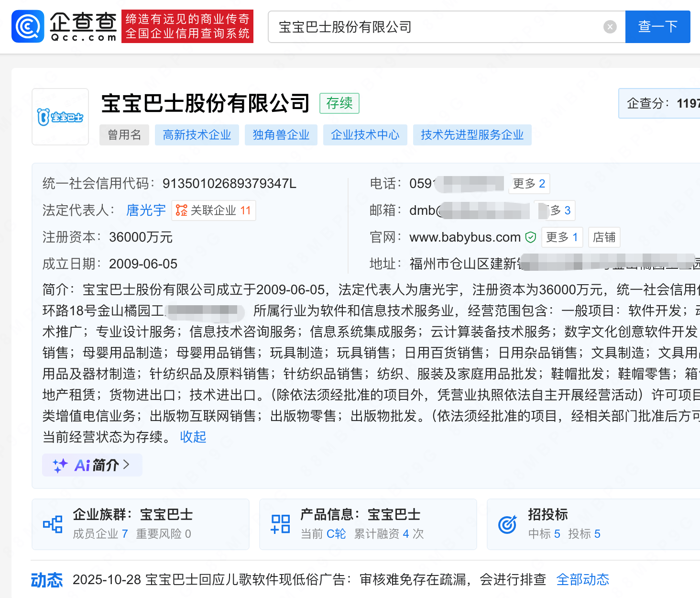
Task: Click inside the company search input field
Action: coord(430,27)
